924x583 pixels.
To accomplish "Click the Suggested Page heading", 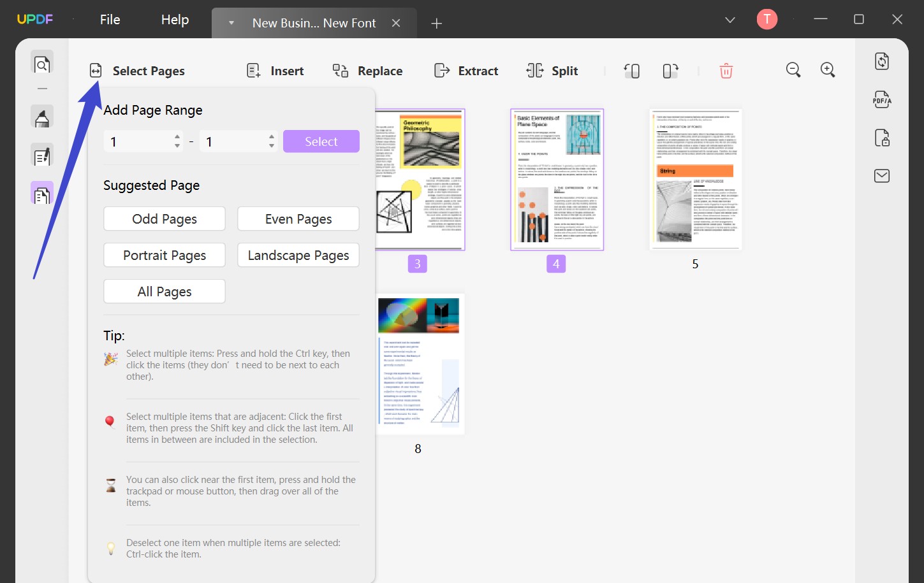I will pyautogui.click(x=152, y=185).
